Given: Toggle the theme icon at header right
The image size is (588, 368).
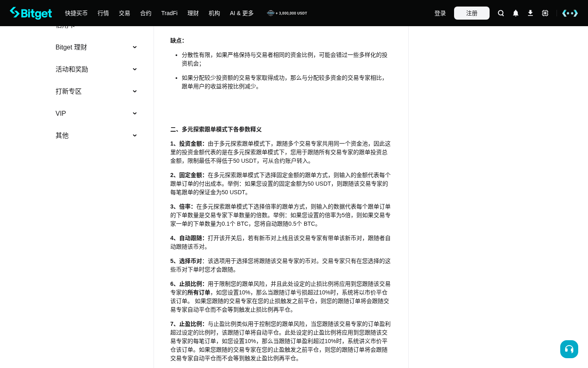Looking at the screenshot, I should coord(570,13).
